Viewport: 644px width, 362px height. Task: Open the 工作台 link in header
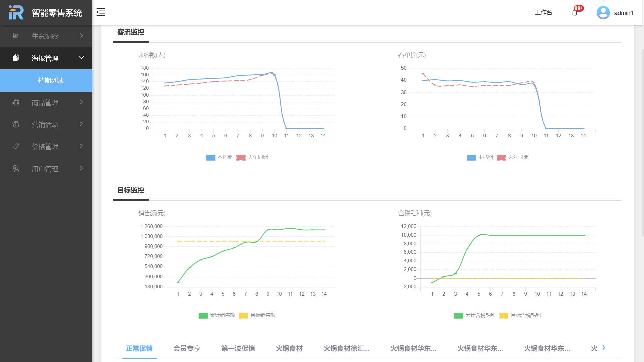(x=543, y=13)
